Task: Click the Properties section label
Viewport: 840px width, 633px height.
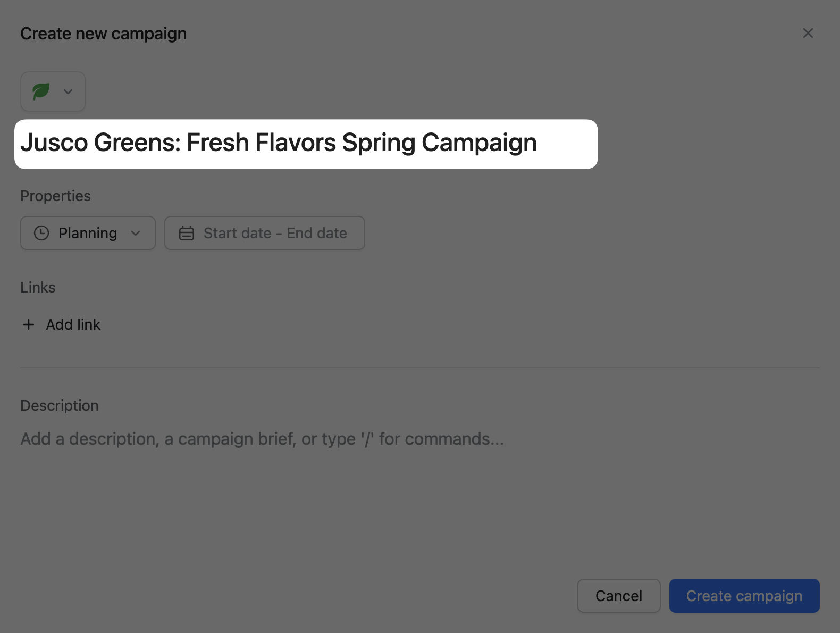Action: pyautogui.click(x=55, y=196)
